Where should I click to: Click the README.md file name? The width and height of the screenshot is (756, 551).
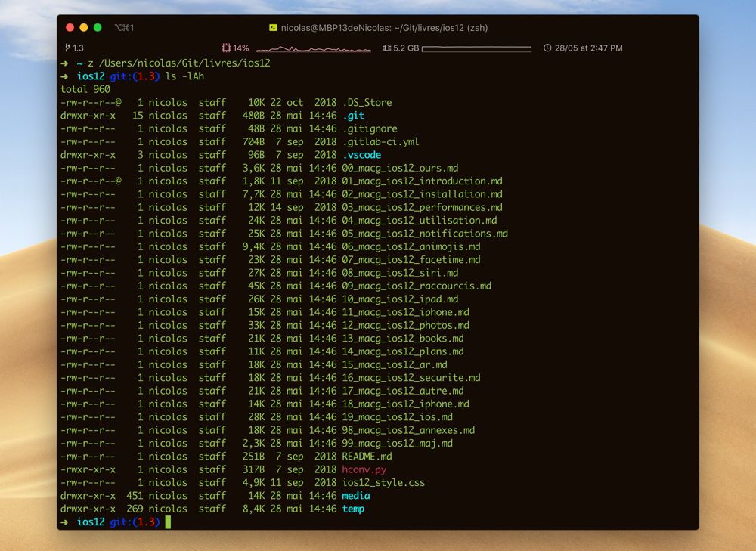(367, 456)
